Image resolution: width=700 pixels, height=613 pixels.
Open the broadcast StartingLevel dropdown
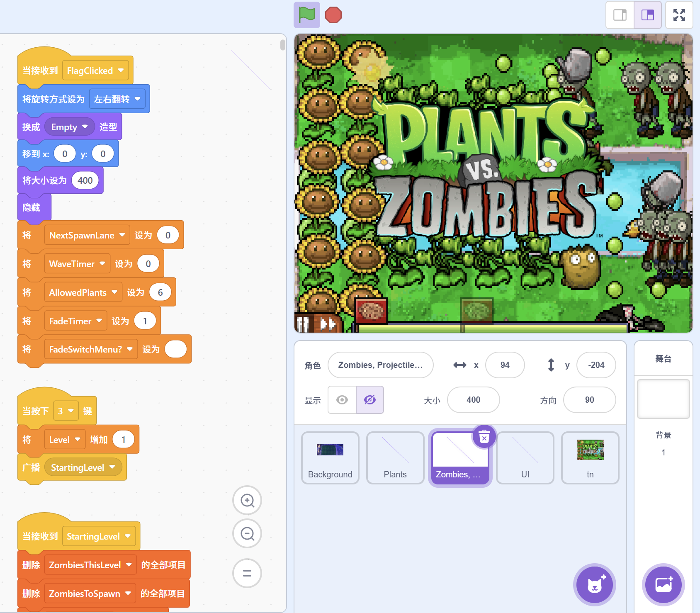point(83,467)
